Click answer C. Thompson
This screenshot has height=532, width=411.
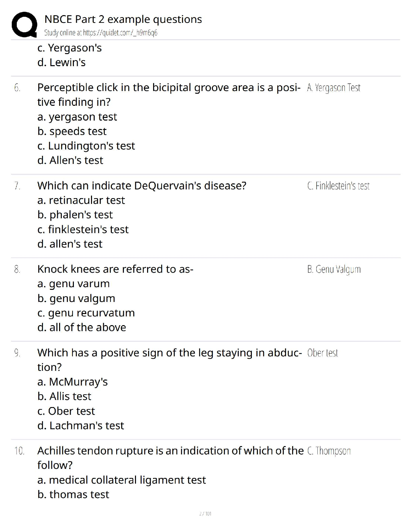pos(329,451)
